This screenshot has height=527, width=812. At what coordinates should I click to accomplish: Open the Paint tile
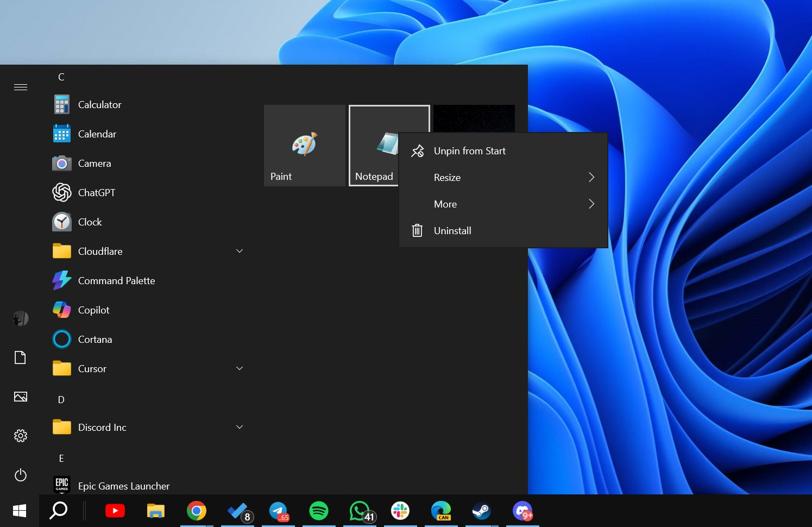(304, 145)
